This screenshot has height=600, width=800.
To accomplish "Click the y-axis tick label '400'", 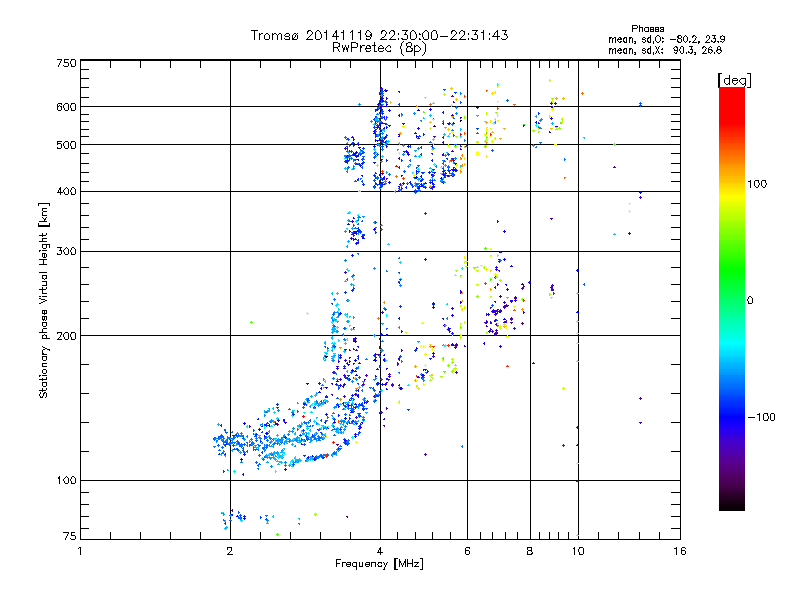I will 66,191.
